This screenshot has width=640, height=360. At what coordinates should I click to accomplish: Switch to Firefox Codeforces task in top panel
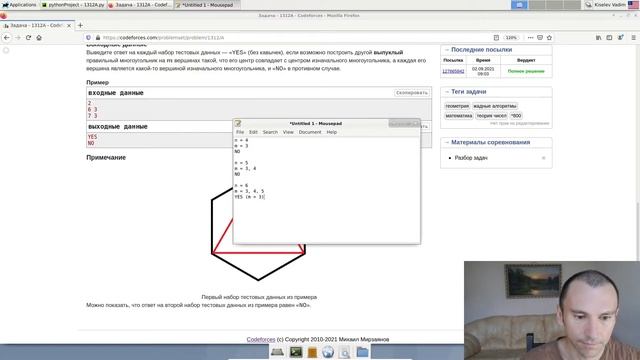[140, 5]
